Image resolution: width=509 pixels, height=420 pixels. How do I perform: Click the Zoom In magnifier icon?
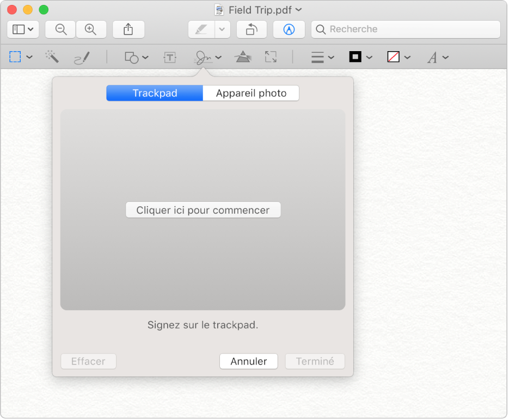click(91, 29)
